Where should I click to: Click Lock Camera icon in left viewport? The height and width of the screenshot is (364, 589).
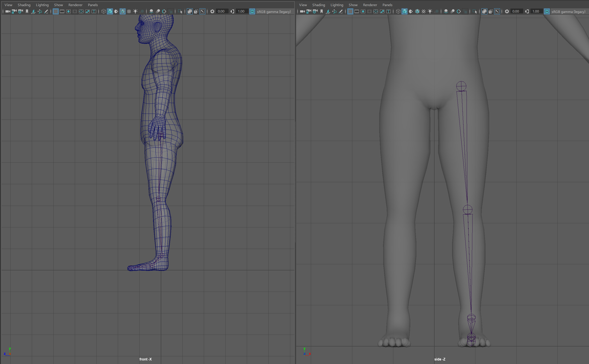(14, 11)
